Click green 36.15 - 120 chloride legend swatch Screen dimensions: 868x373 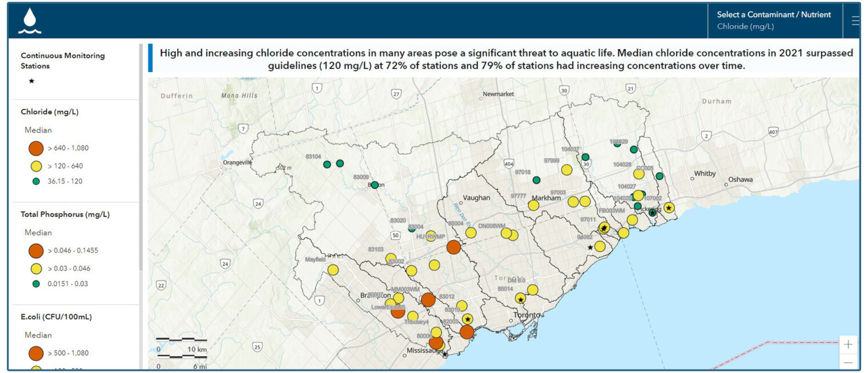point(36,181)
